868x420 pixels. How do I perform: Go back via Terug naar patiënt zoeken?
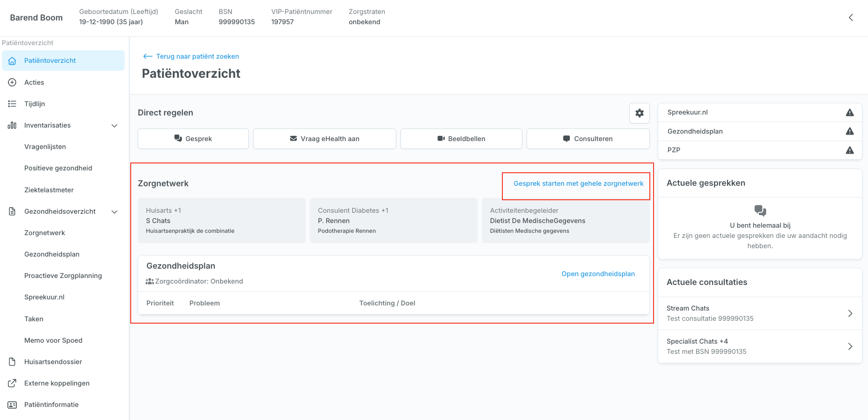click(191, 56)
